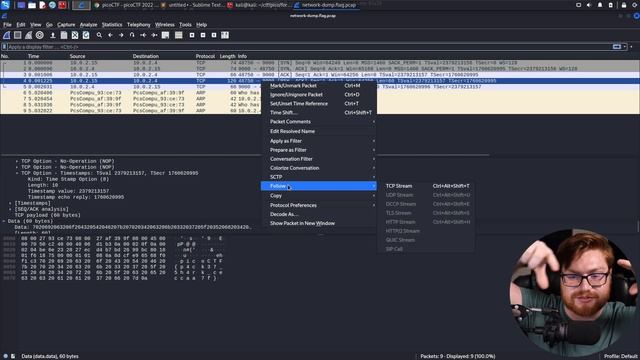Viewport: 640px width, 360px height.
Task: Collapse TCP Option Timestamps tree node
Action: pos(17,173)
